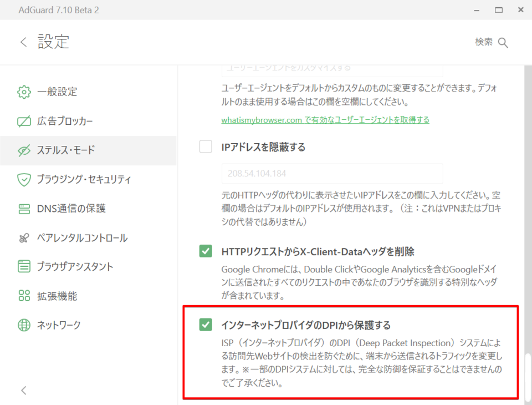Uncheck インターネットプロバイダのDPIから保護する checkbox

click(x=206, y=325)
